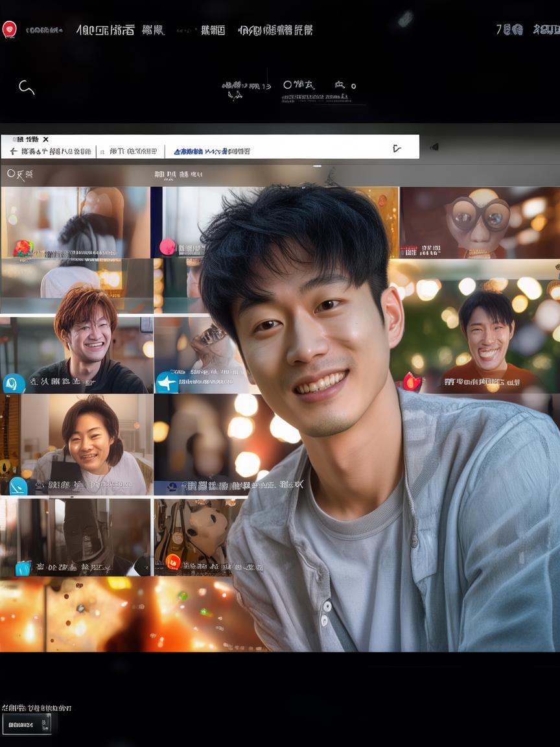560x747 pixels.
Task: Close the small tab above the address bar
Action: coord(46,139)
